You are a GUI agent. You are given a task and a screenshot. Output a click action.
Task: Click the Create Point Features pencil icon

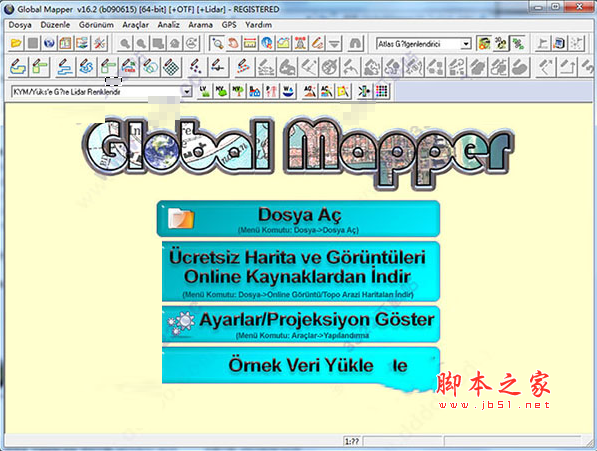195,67
